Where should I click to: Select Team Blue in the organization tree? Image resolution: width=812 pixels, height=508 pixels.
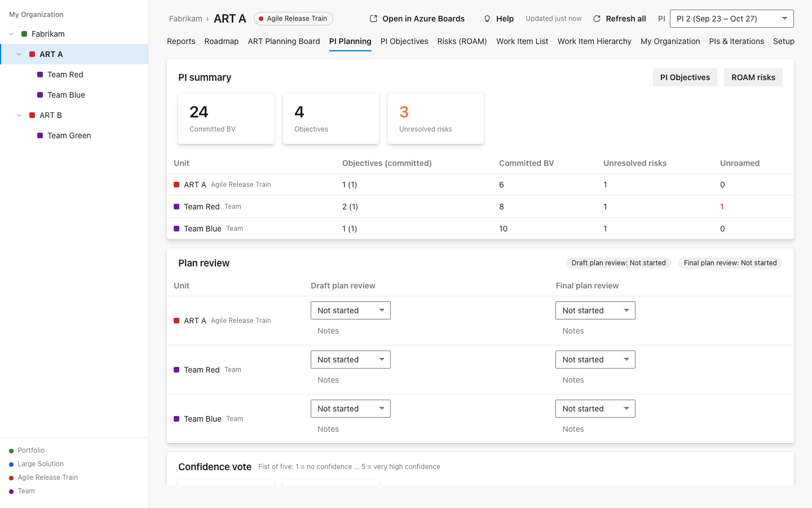pos(74,95)
